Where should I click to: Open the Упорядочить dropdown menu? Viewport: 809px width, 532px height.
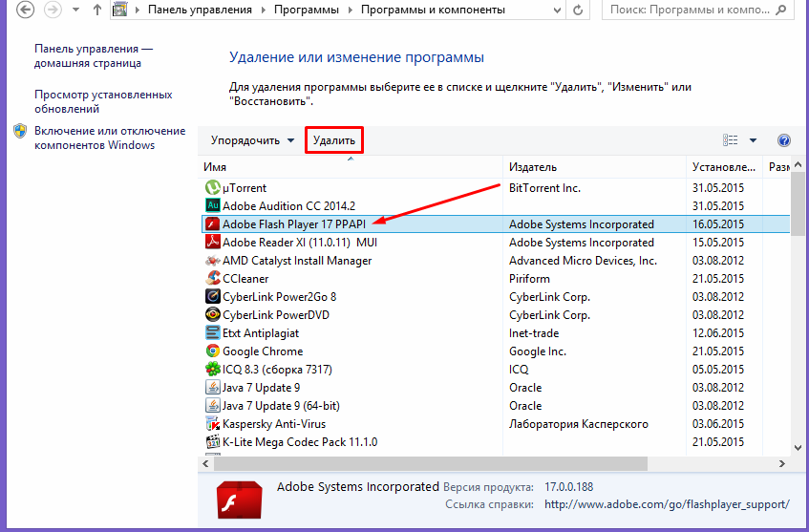pos(252,140)
